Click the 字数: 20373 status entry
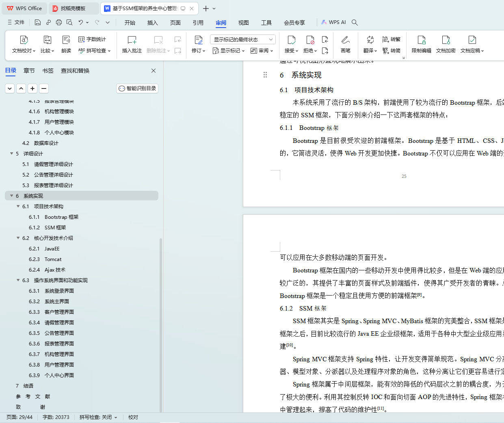The height and width of the screenshot is (423, 504). coord(56,417)
